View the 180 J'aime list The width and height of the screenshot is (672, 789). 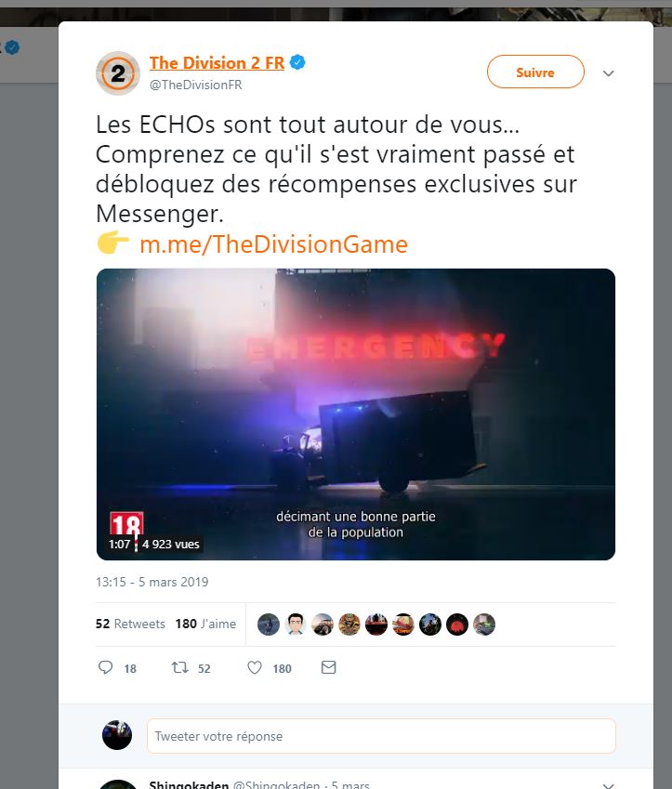click(x=205, y=624)
